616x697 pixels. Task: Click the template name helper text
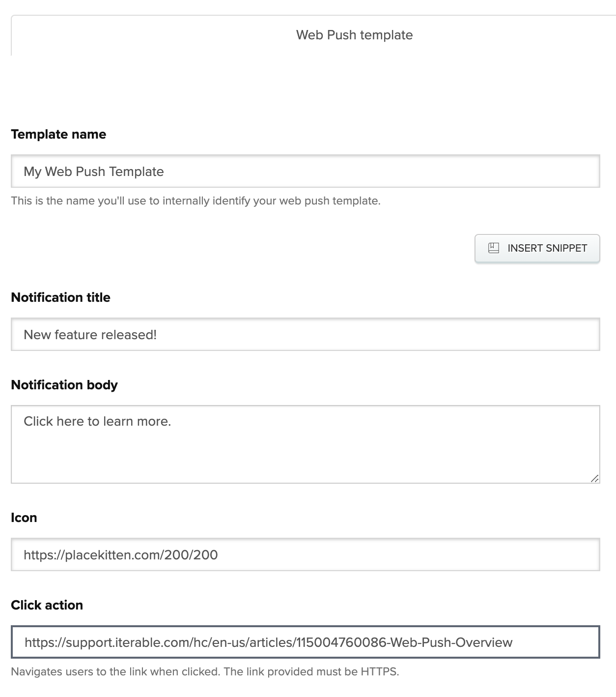click(196, 201)
